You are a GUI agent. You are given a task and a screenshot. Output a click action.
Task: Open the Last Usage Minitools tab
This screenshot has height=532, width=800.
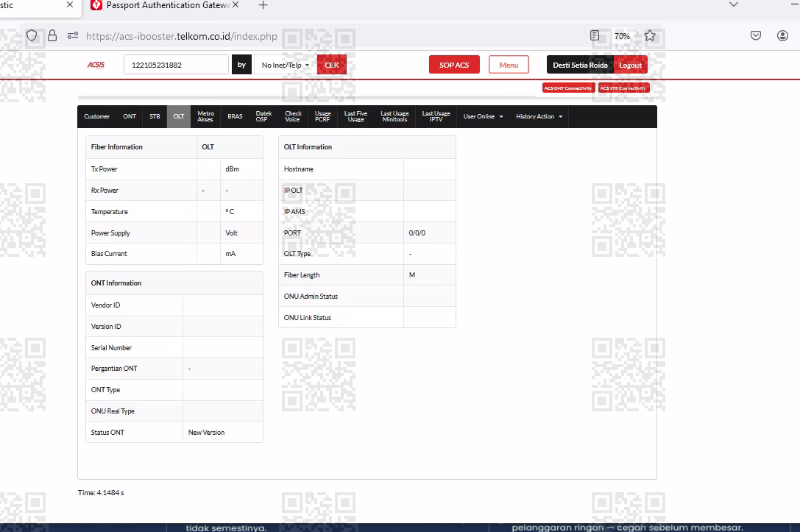coord(394,116)
